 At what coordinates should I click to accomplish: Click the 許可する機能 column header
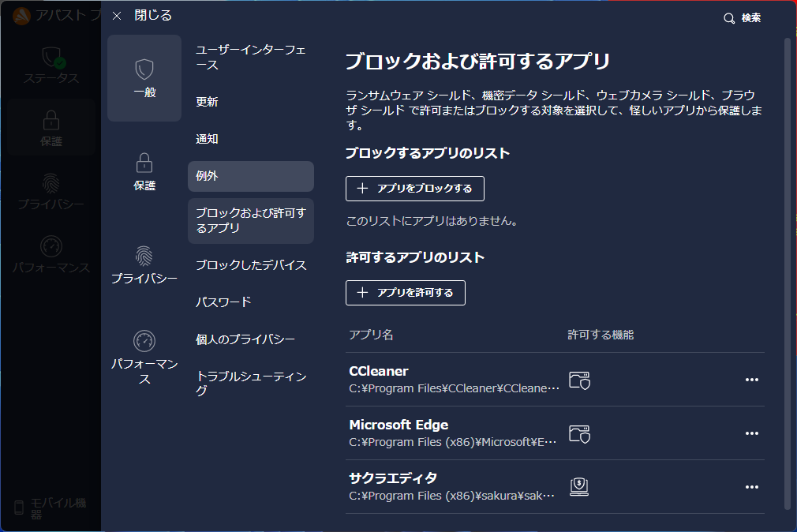coord(601,335)
